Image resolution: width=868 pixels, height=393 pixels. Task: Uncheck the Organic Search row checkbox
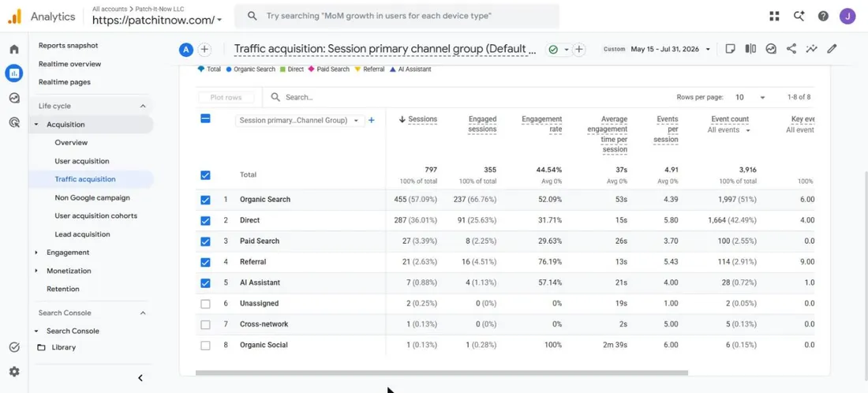click(205, 200)
